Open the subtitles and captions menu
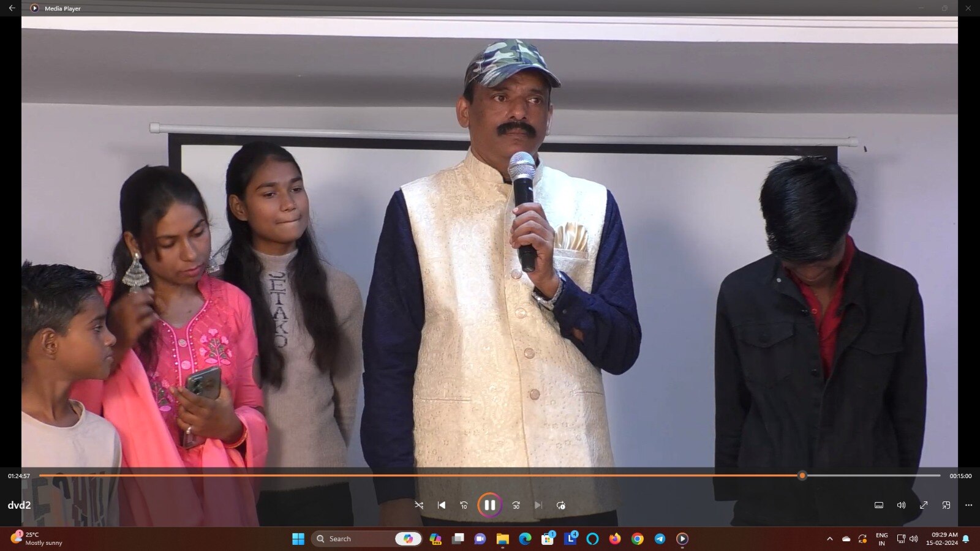The width and height of the screenshot is (980, 551). [x=878, y=505]
